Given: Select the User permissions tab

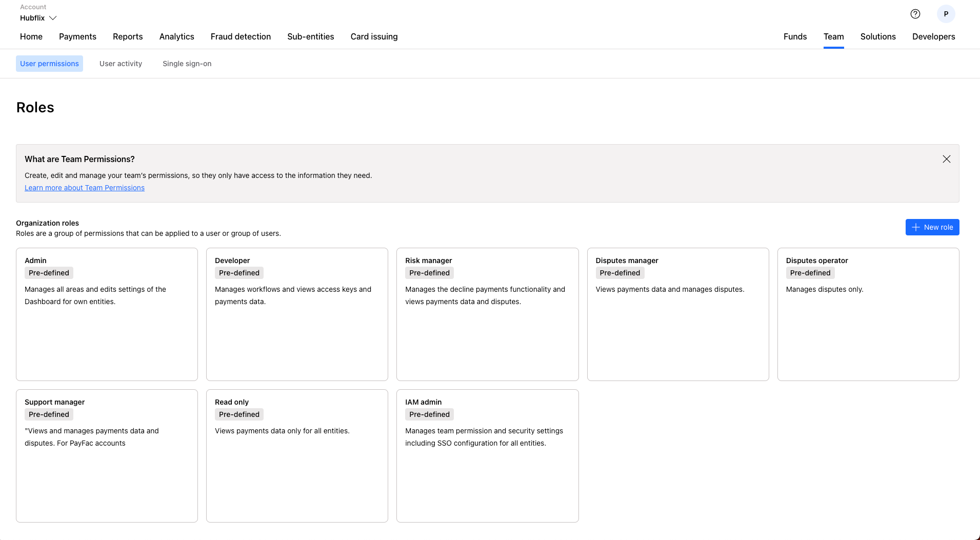Looking at the screenshot, I should tap(49, 63).
